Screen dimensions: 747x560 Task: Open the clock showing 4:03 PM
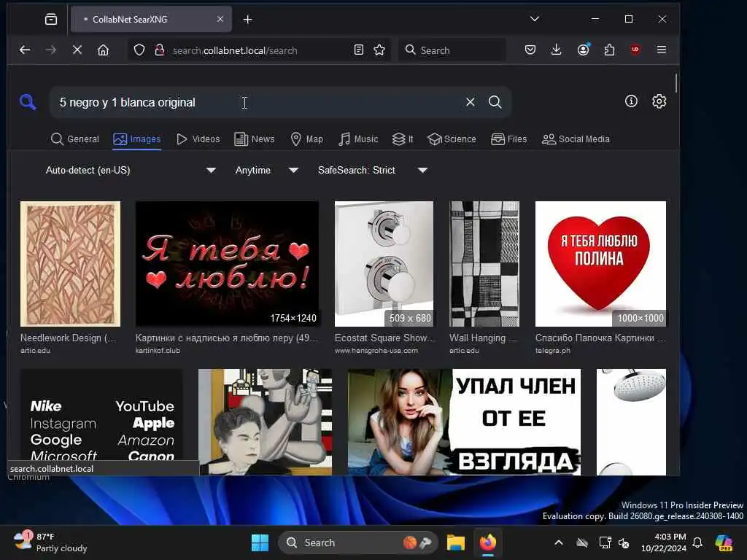click(x=664, y=542)
